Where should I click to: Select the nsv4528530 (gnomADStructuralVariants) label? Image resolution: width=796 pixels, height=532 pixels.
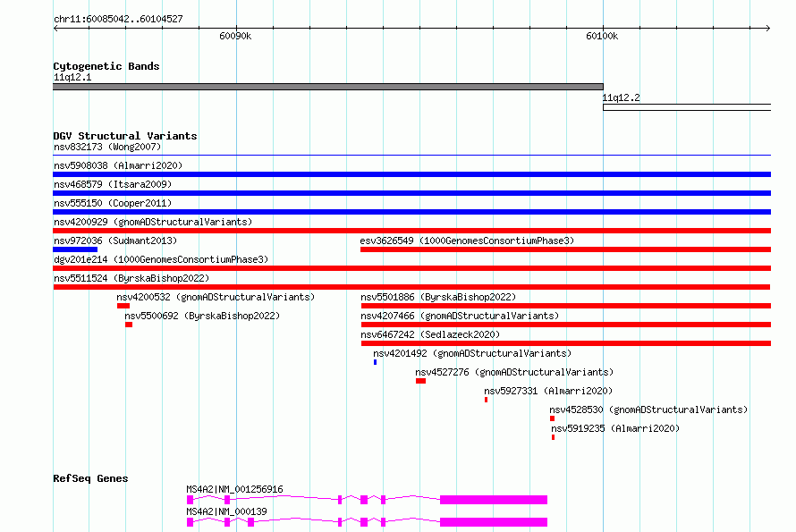click(x=648, y=410)
